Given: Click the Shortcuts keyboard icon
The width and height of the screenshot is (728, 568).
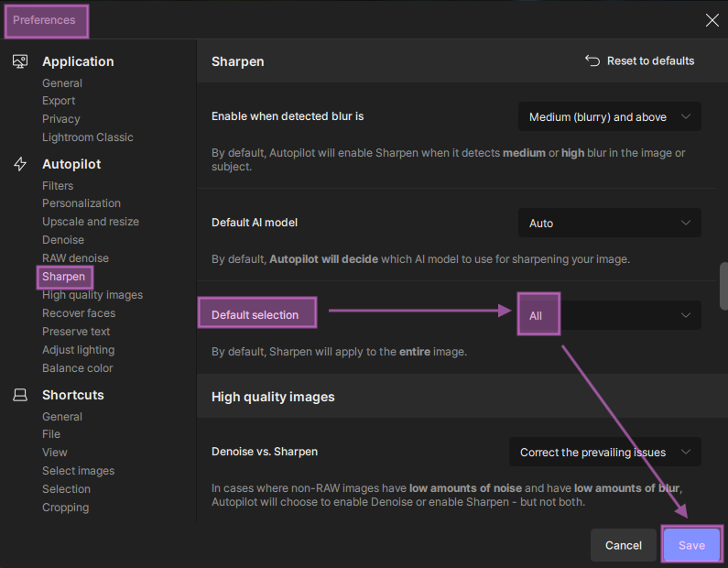Looking at the screenshot, I should click(x=20, y=395).
